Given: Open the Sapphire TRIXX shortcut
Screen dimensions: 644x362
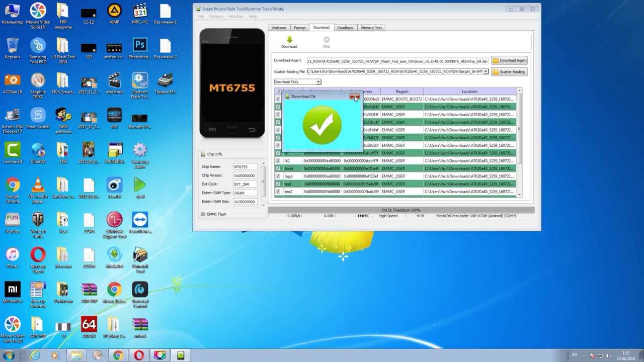Looking at the screenshot, I should pos(38,85).
